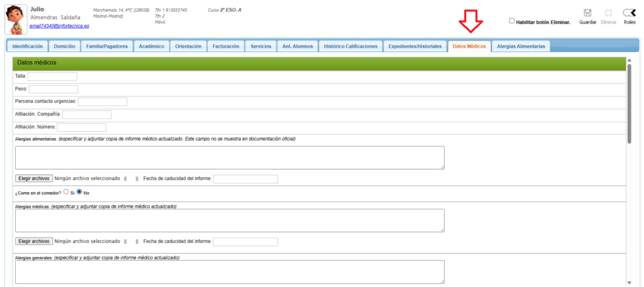This screenshot has width=644, height=287.
Task: Click the scrollbar down arrow
Action: (x=630, y=282)
